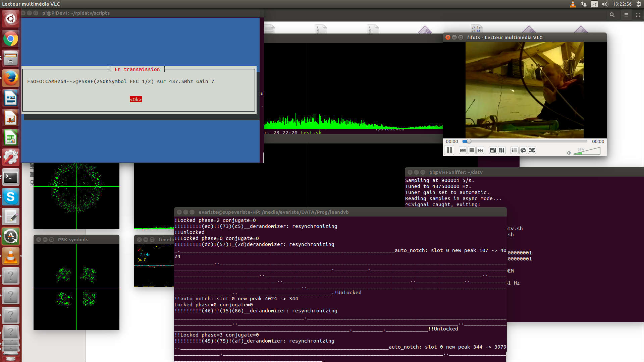Launch Google Chrome from the launcher

[11, 39]
